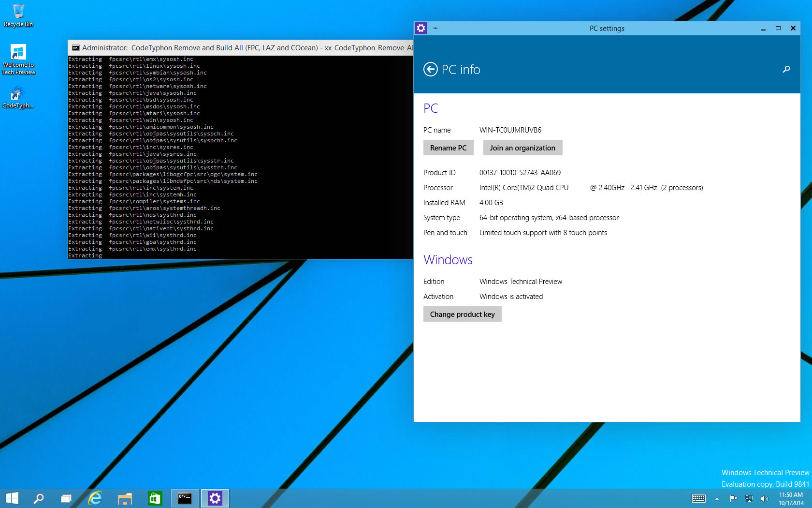Go back using the PC info arrow
The height and width of the screenshot is (508, 812).
pos(430,70)
